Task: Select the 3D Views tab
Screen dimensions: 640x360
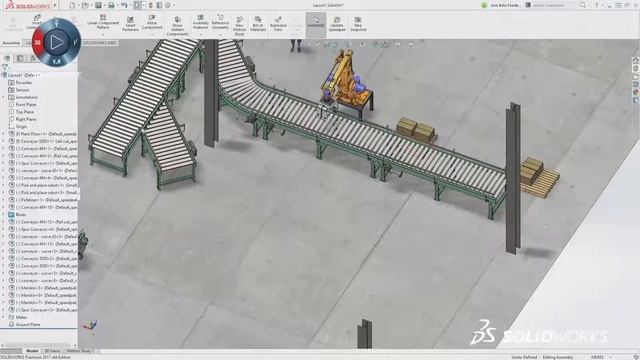Action: click(x=52, y=351)
